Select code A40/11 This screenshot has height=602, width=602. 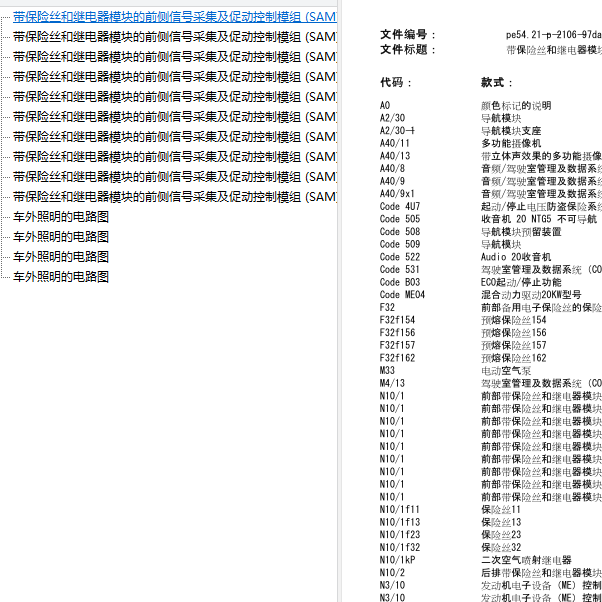click(x=395, y=144)
